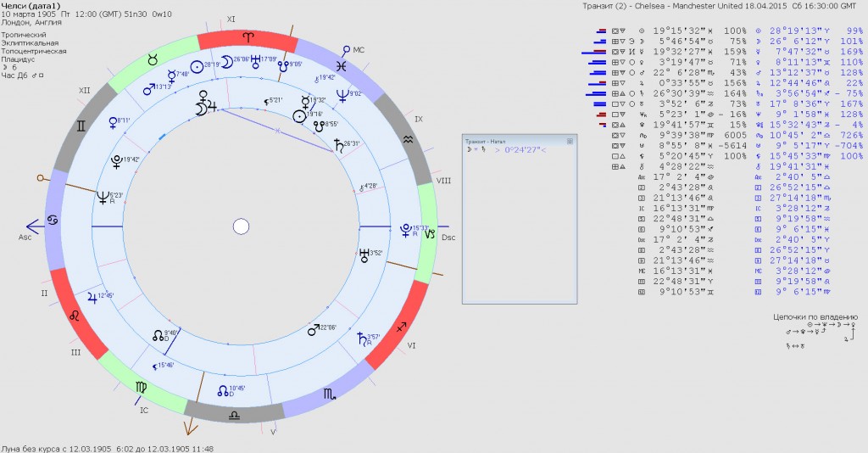Click North Node value 6005 in table

tap(735, 135)
